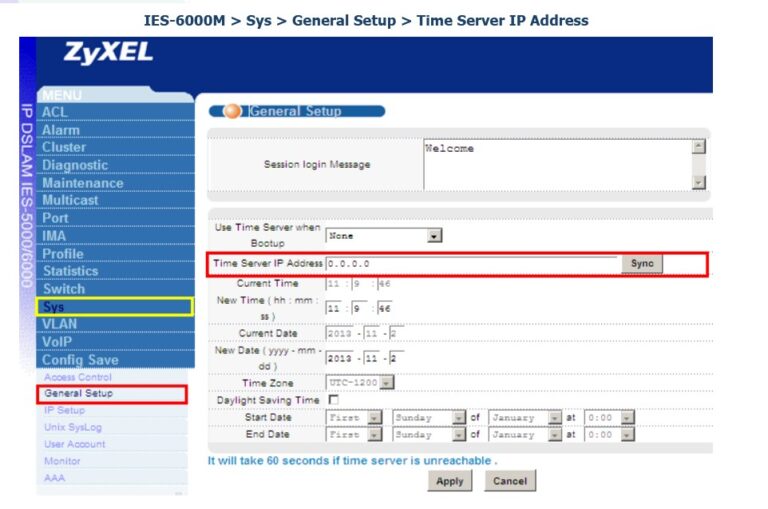Open the End Date weekday dropdown

coord(429,435)
